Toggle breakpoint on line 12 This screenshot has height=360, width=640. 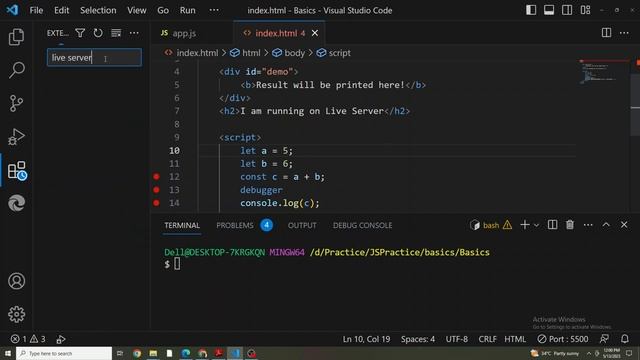pos(156,177)
